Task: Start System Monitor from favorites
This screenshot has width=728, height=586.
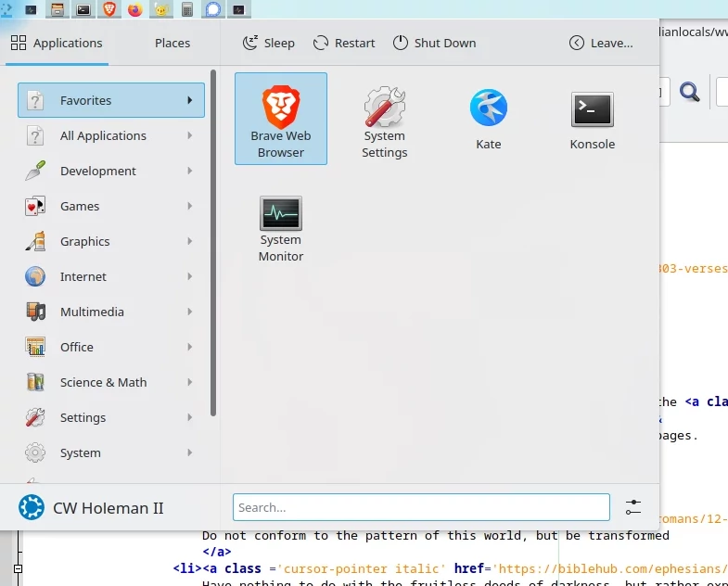Action: (x=280, y=227)
